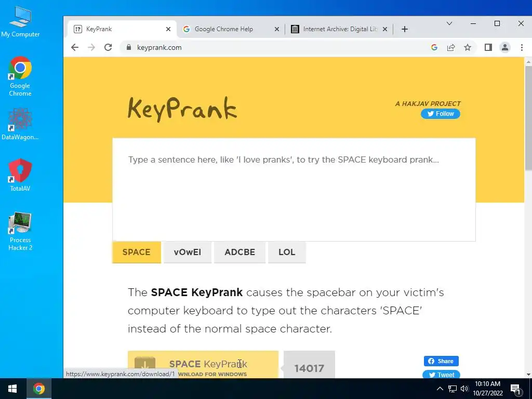Click the Google icon in address bar
Viewport: 532px width, 399px height.
434,47
